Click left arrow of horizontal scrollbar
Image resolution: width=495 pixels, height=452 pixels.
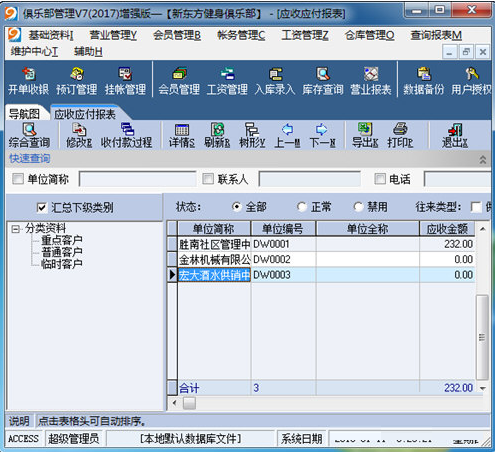click(x=174, y=403)
